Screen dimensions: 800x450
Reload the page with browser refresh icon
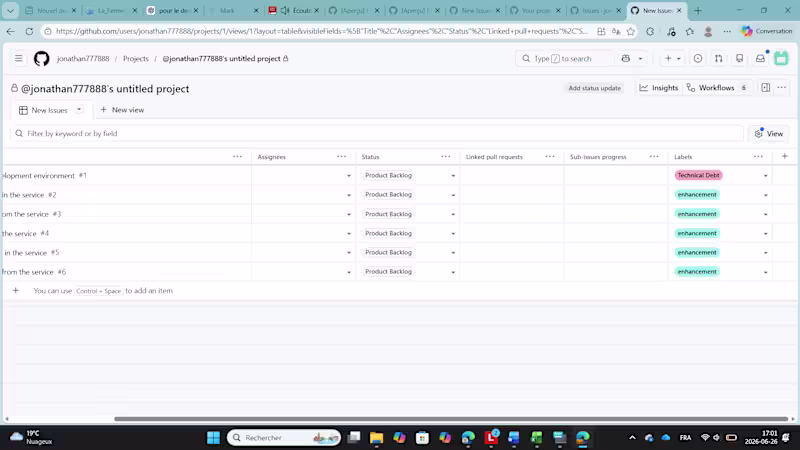pos(29,31)
